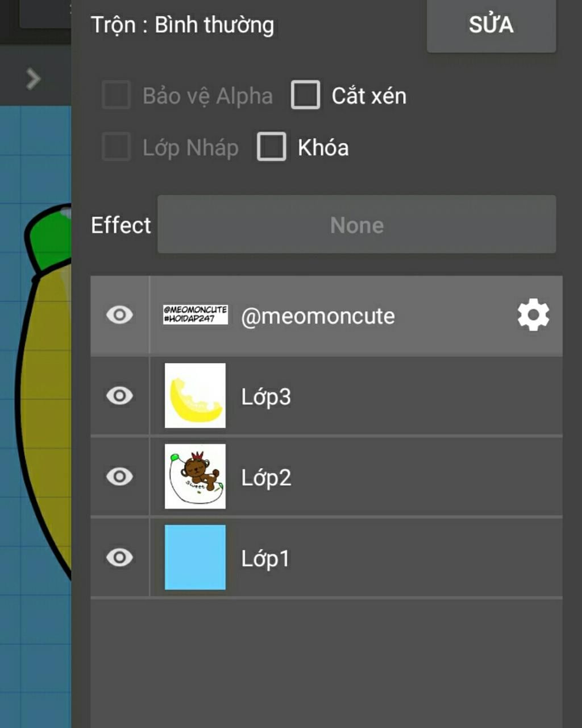Toggle the eye icon for Lớp1
582x728 pixels.
[119, 557]
